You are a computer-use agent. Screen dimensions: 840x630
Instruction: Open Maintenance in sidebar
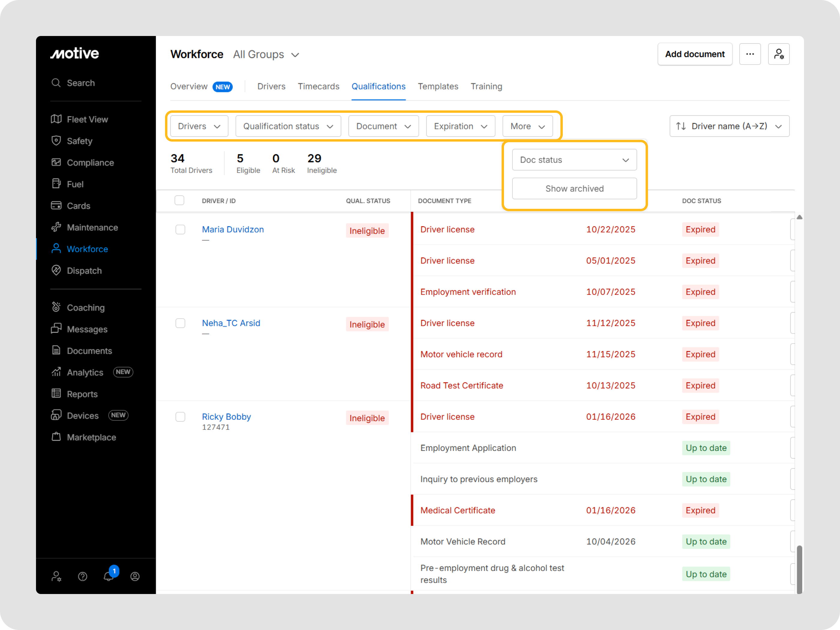click(92, 227)
